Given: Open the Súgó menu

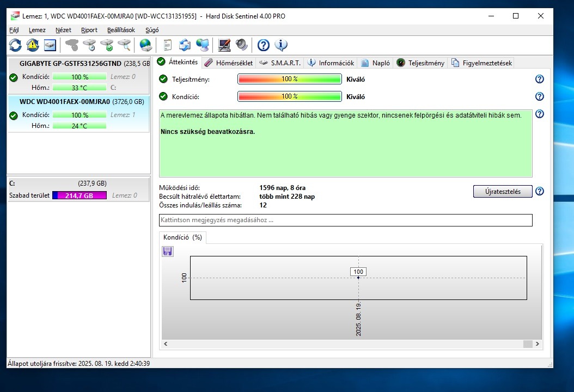Looking at the screenshot, I should coord(152,30).
